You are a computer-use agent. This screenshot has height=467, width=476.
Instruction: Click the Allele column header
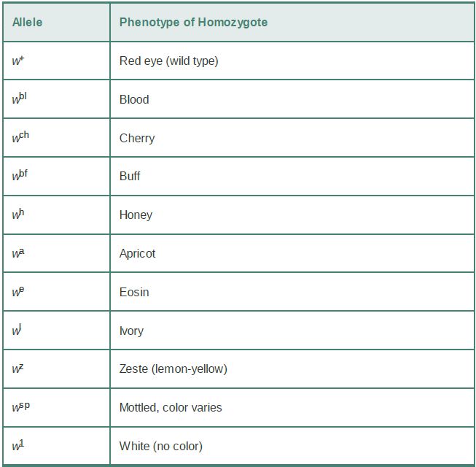[x=56, y=22]
